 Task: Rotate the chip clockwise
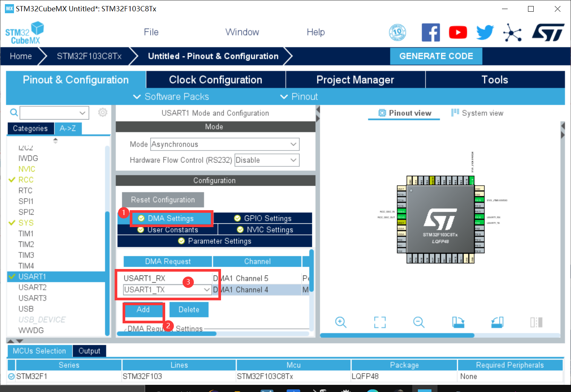458,322
